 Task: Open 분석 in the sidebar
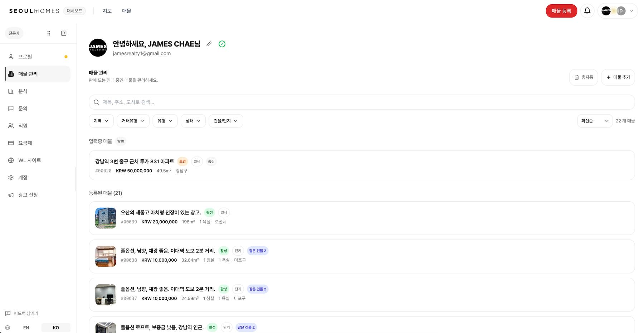(38, 91)
